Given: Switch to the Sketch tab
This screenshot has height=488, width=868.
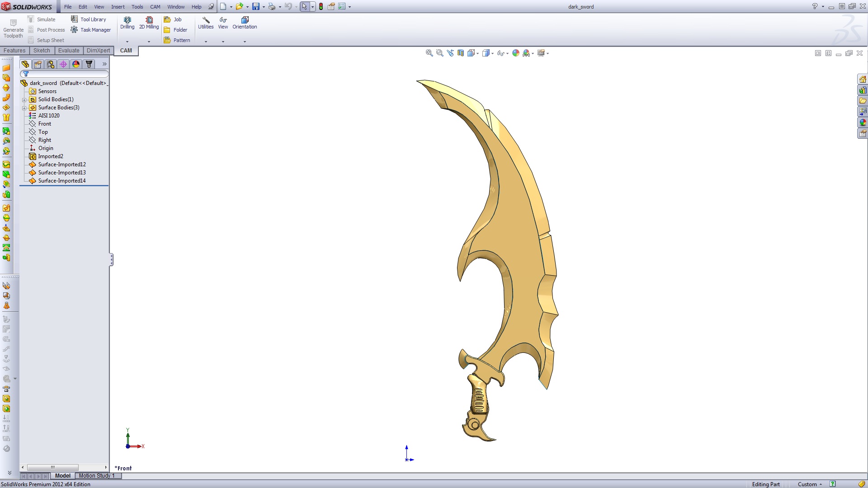Looking at the screenshot, I should click(x=42, y=51).
